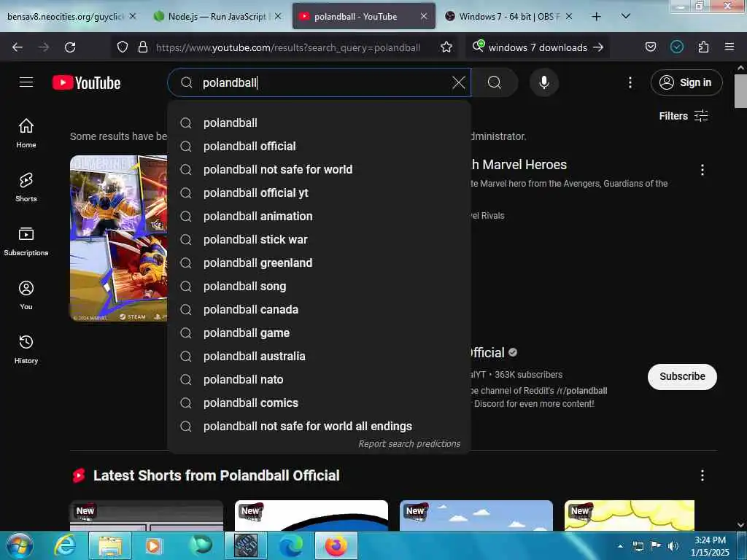Screen dimensions: 747x560
Task: Open YouTube settings three-dot menu
Action: 630,82
